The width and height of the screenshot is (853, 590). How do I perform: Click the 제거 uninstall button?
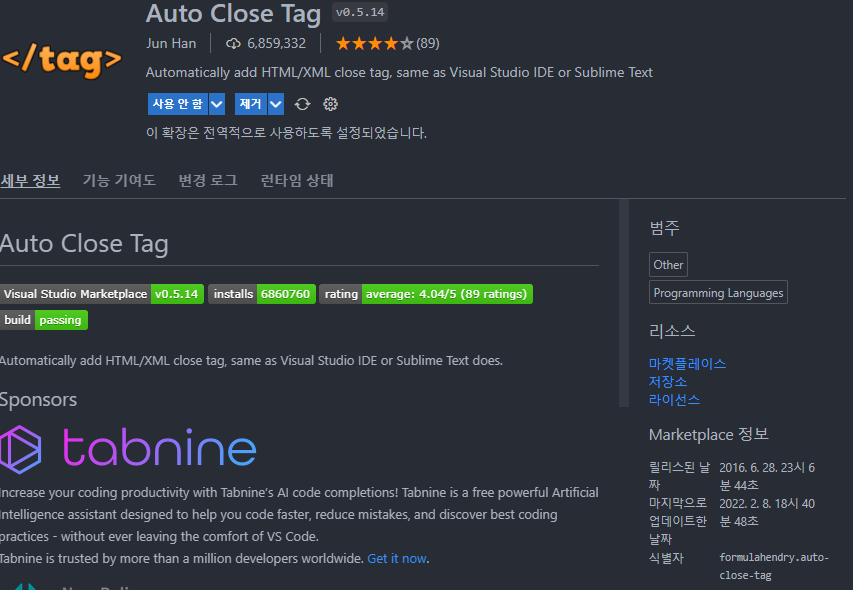(251, 104)
